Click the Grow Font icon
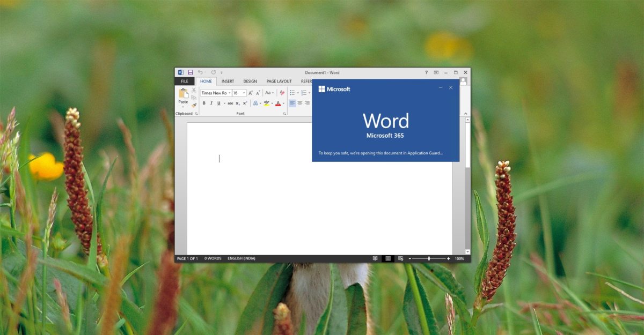This screenshot has height=335, width=644. (x=250, y=93)
